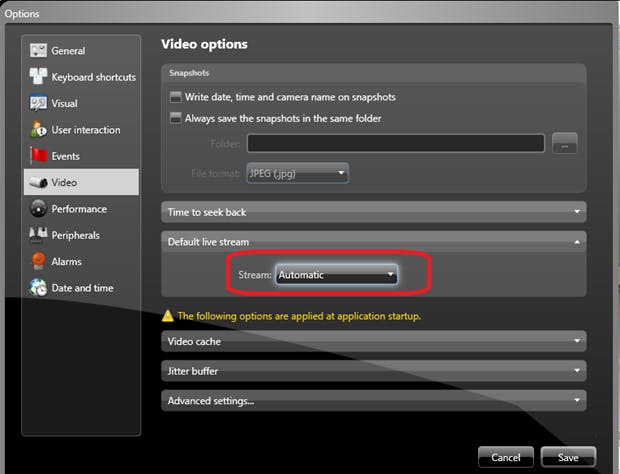Click the User interaction person icon
620x474 pixels.
click(38, 129)
